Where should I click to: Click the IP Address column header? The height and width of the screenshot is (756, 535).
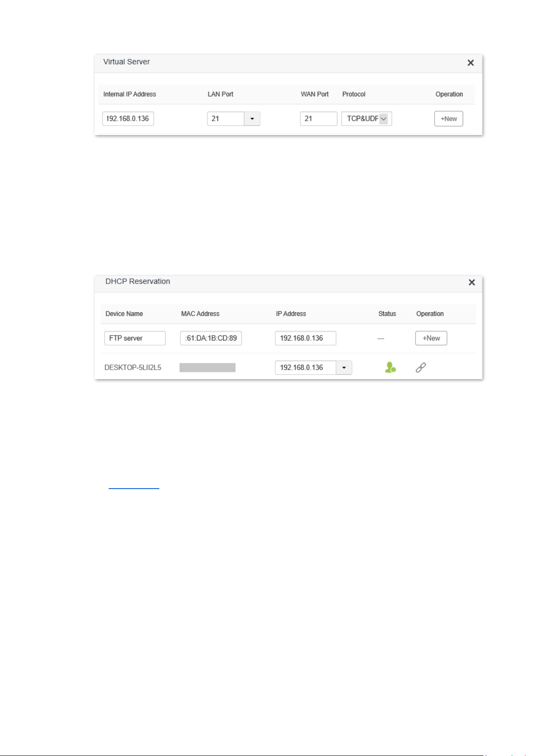click(291, 314)
